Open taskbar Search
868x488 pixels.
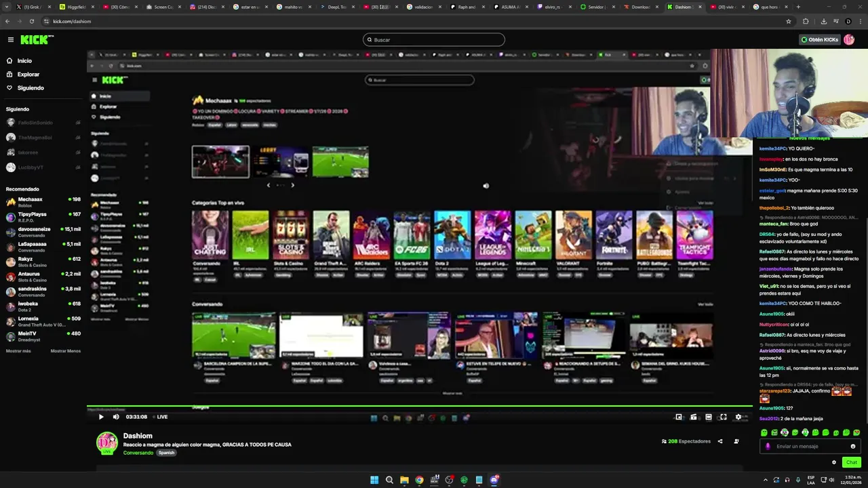click(x=389, y=480)
